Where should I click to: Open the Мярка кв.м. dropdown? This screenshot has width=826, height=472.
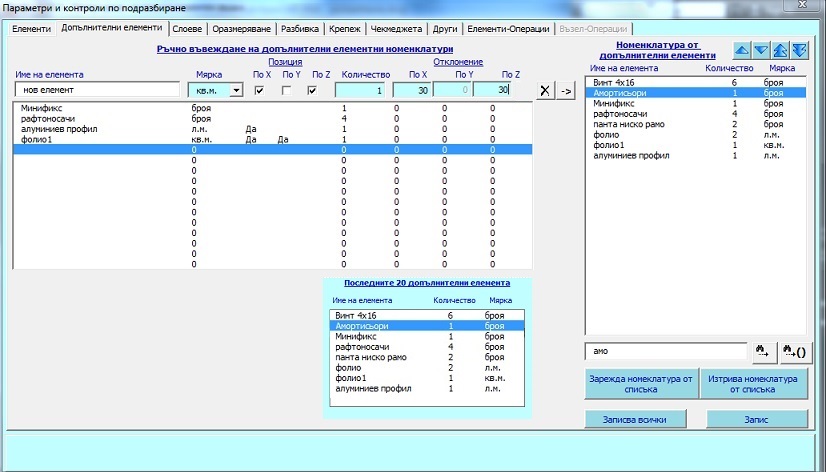(x=237, y=91)
